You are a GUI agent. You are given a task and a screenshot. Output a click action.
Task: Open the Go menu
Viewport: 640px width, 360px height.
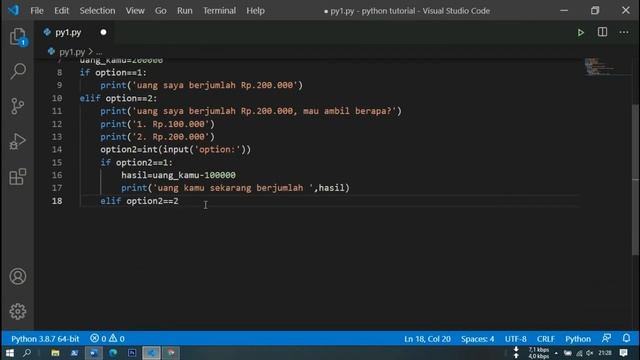click(160, 11)
